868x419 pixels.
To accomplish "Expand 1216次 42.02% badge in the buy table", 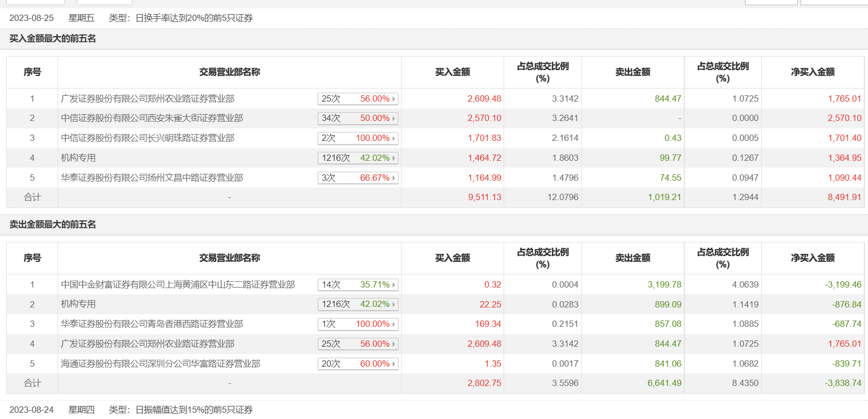I will tap(358, 158).
